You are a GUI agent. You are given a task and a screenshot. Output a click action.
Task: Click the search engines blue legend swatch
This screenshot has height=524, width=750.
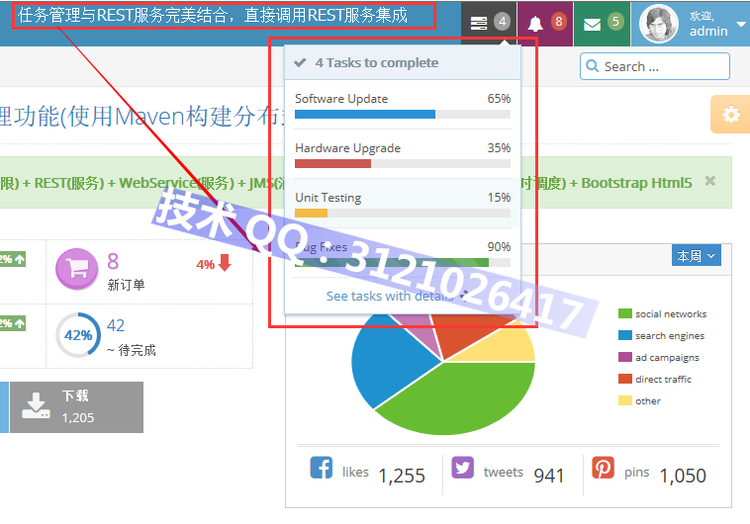tap(625, 335)
